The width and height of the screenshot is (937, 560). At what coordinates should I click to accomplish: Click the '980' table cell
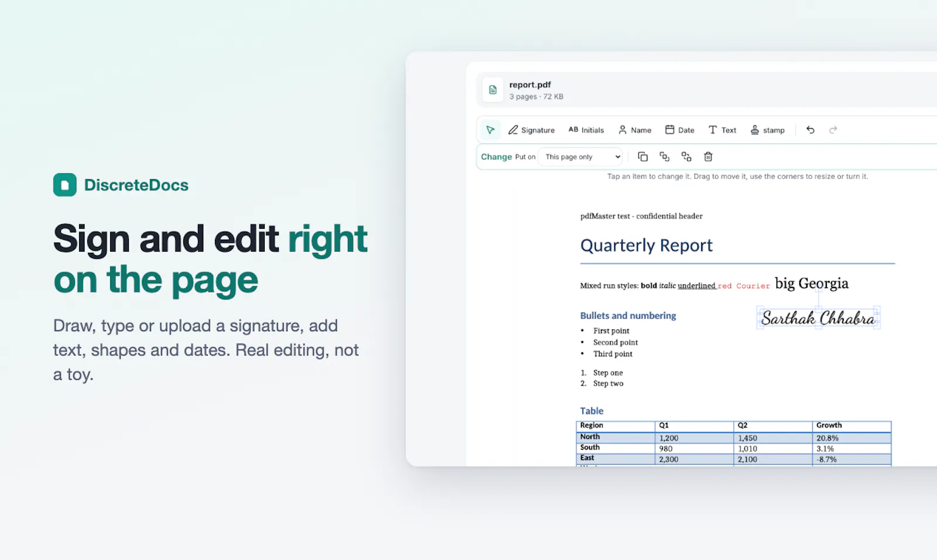[x=694, y=449]
